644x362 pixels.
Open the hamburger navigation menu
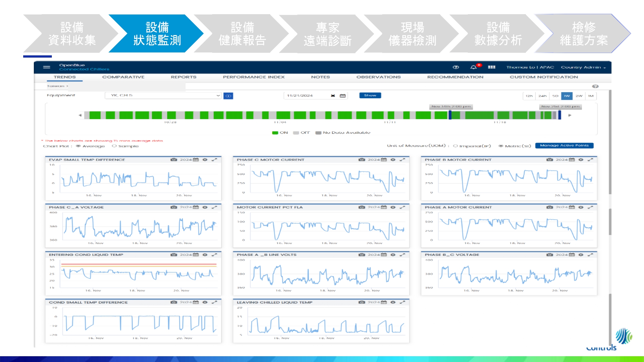click(x=47, y=67)
